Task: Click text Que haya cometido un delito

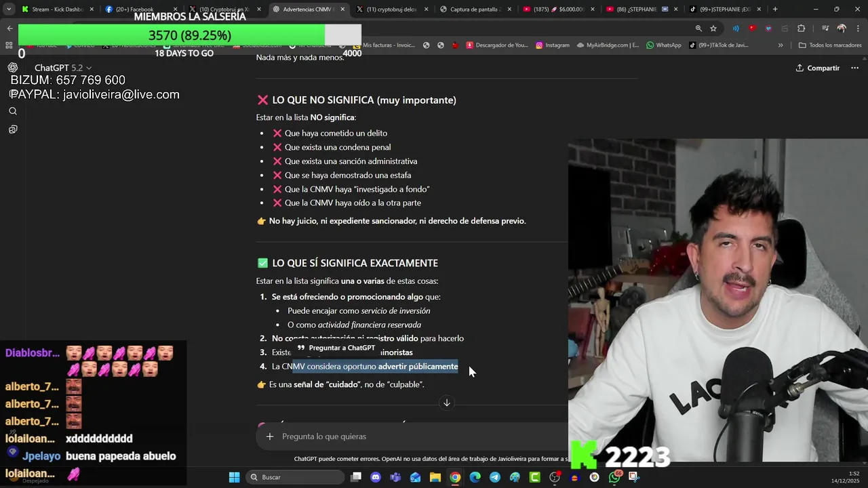Action: pyautogui.click(x=336, y=134)
